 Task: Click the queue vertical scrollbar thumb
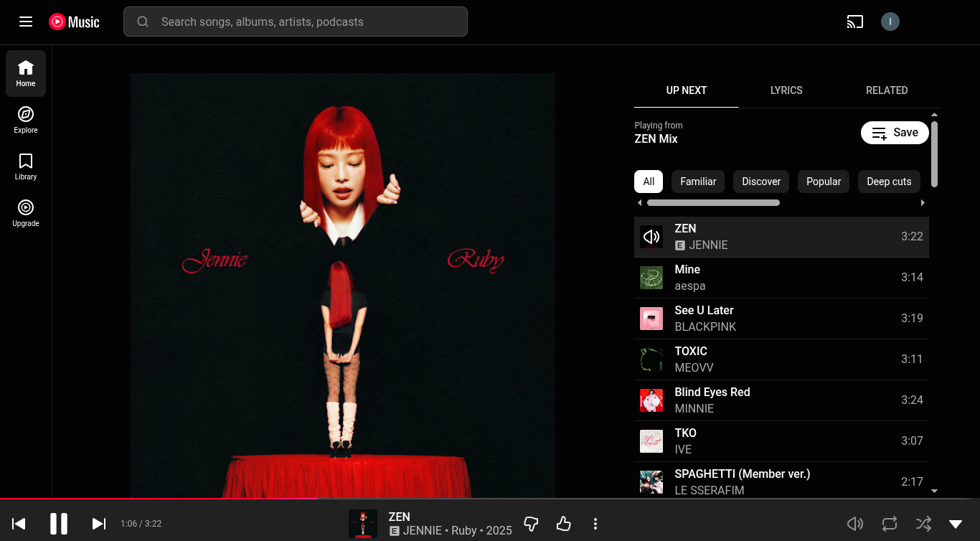coord(934,154)
